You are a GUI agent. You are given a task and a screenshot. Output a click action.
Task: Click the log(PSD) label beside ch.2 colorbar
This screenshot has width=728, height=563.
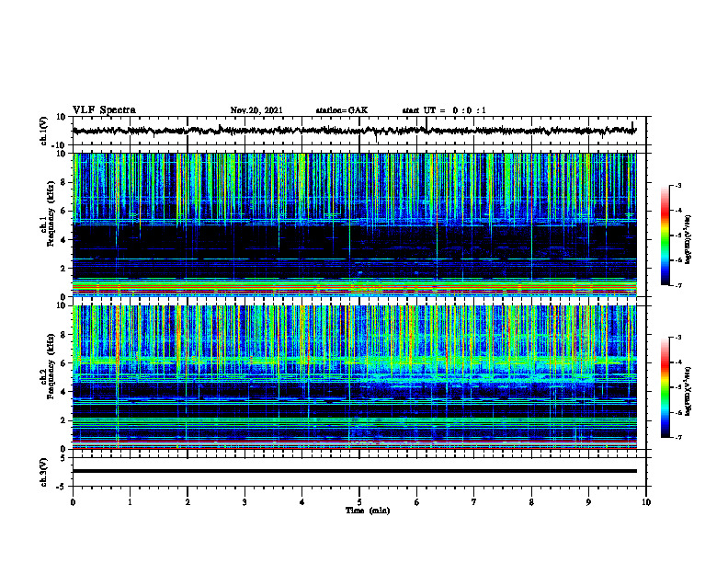pos(688,391)
